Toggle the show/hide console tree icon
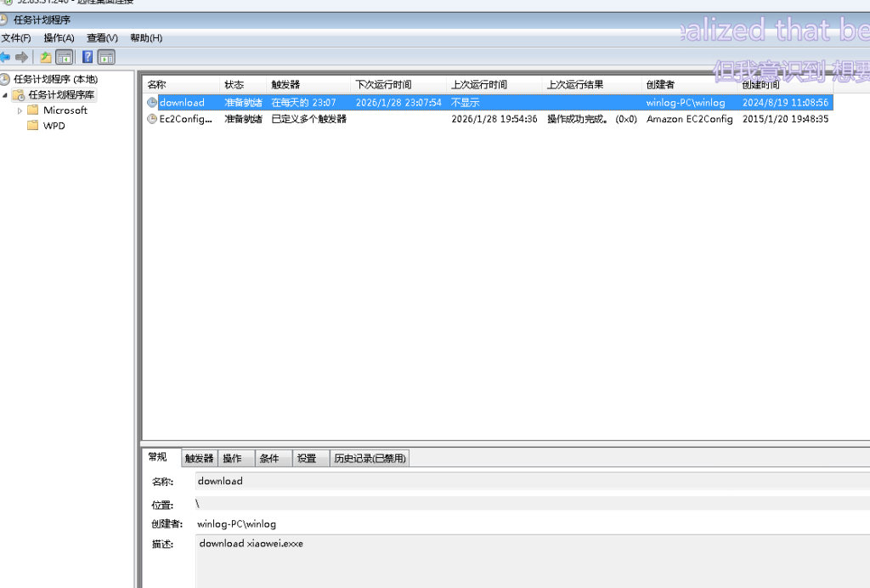The width and height of the screenshot is (870, 588). [64, 57]
